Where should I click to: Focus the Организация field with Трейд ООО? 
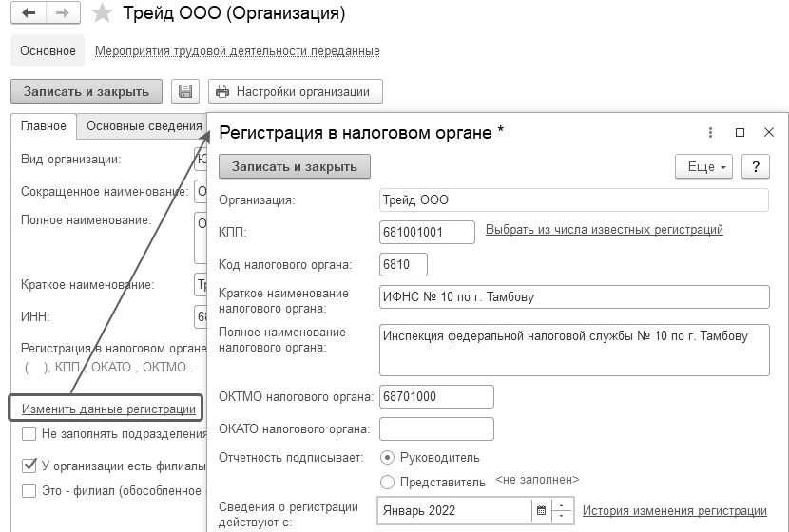(x=573, y=200)
